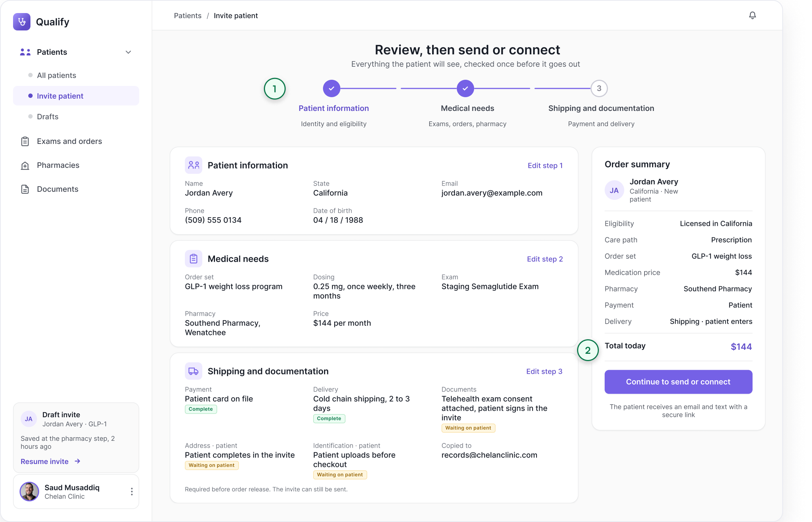812x522 pixels.
Task: Click Resume invite link
Action: pyautogui.click(x=45, y=461)
